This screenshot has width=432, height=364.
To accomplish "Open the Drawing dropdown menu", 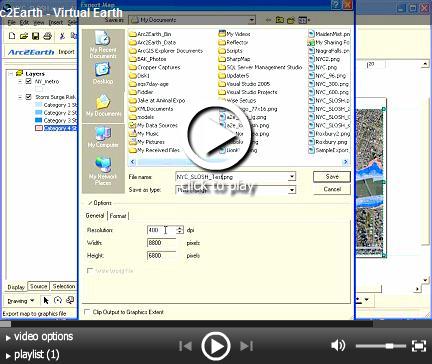I will [x=21, y=301].
